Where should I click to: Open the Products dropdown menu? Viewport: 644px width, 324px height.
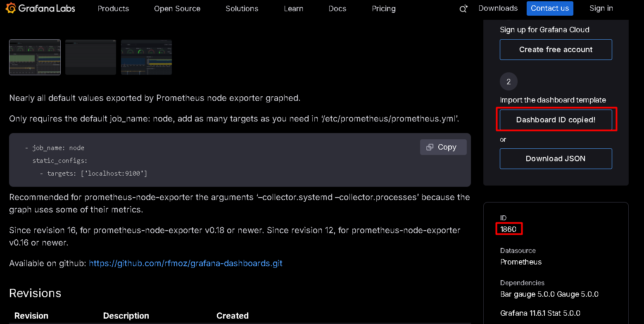tap(113, 8)
